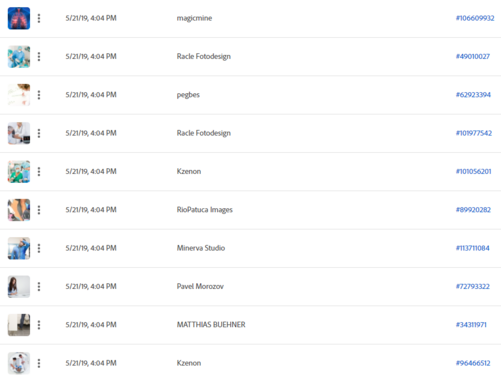Select the lungs illustration thumbnail
This screenshot has height=380, width=501.
[x=19, y=18]
